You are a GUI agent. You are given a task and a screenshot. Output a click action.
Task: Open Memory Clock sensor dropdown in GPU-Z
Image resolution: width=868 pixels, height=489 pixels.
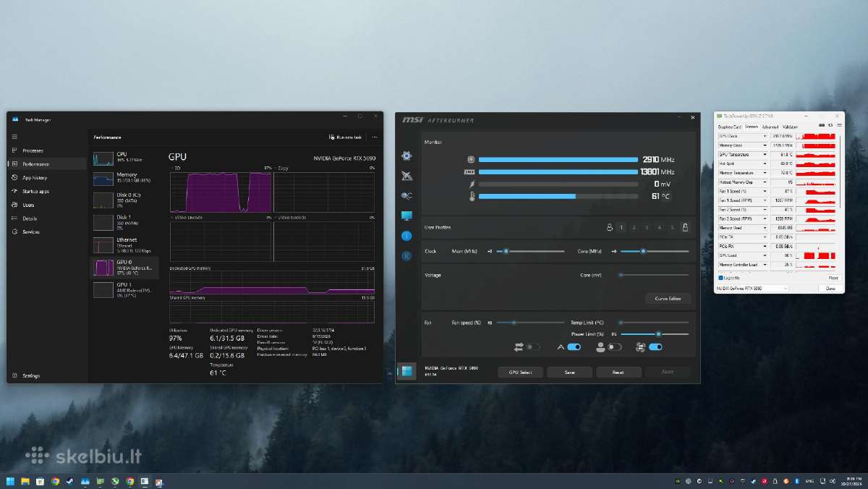tap(765, 145)
